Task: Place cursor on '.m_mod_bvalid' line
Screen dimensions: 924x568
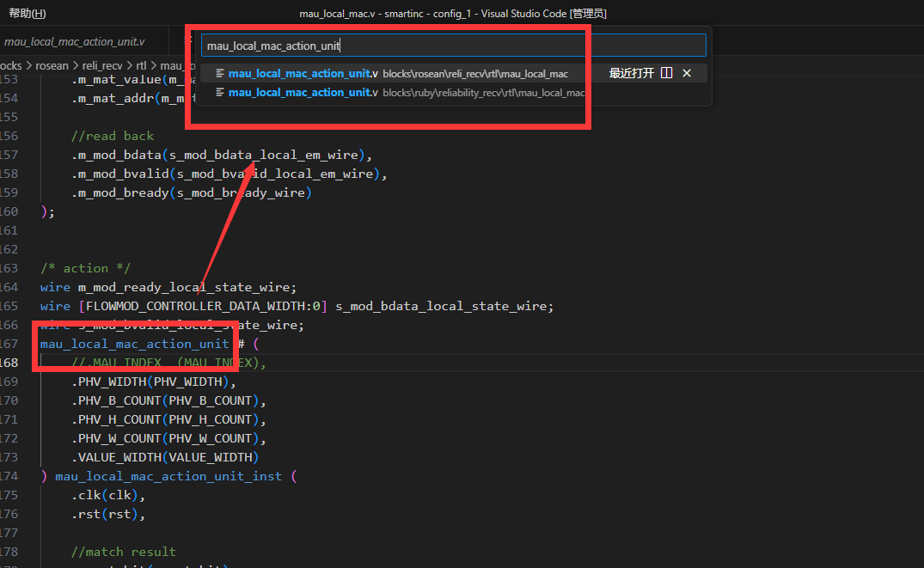Action: 229,174
